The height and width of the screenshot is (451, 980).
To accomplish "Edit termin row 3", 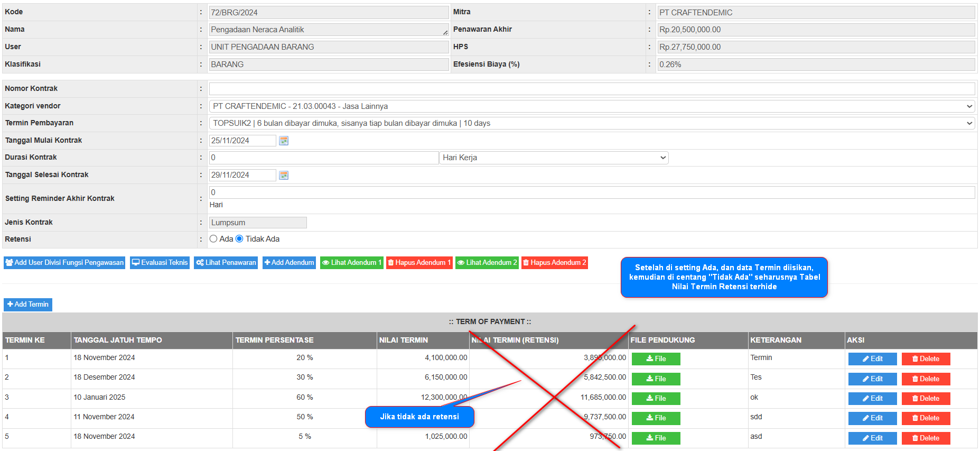I will pyautogui.click(x=872, y=399).
